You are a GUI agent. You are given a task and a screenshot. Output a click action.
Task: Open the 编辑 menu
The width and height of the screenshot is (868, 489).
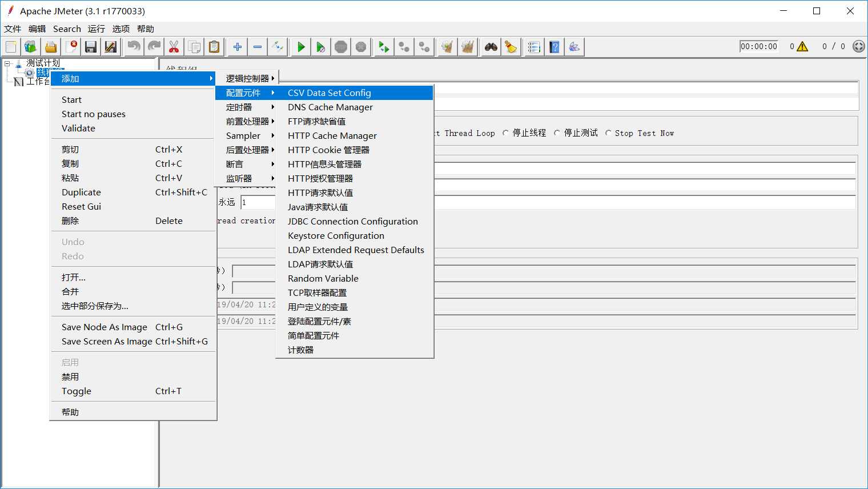click(37, 29)
